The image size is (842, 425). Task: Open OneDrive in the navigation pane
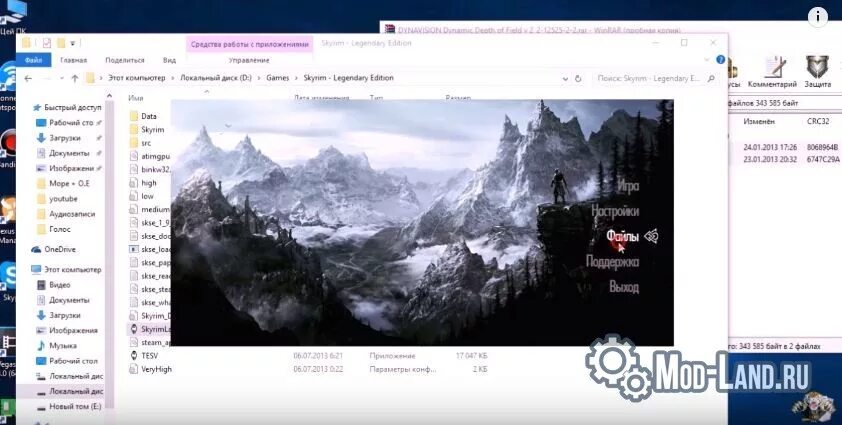[54, 249]
